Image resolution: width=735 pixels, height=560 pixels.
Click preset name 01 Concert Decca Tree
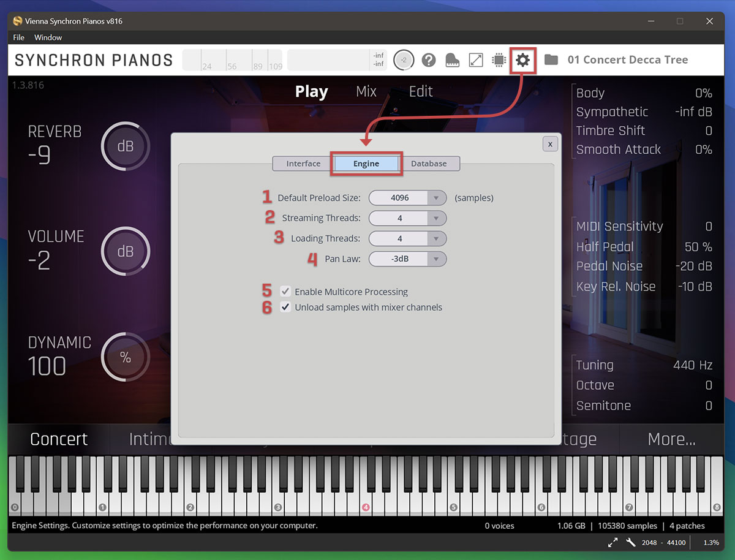tap(628, 60)
